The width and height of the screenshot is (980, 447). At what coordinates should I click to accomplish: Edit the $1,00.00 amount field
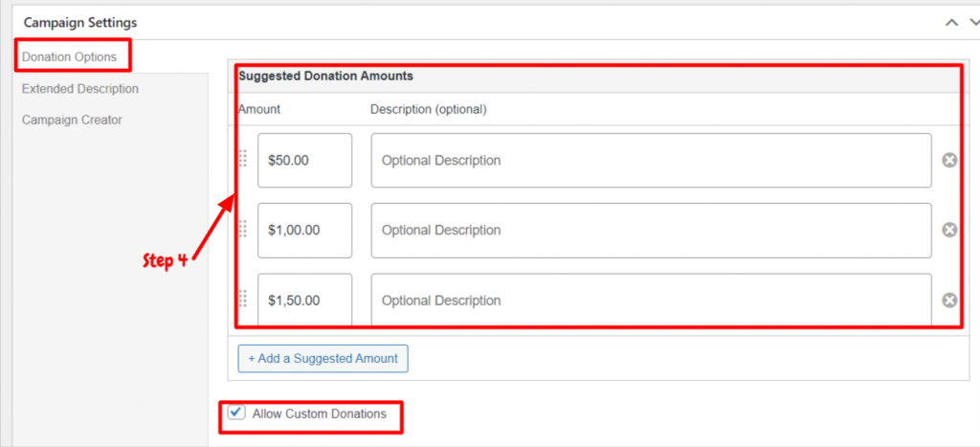point(305,230)
